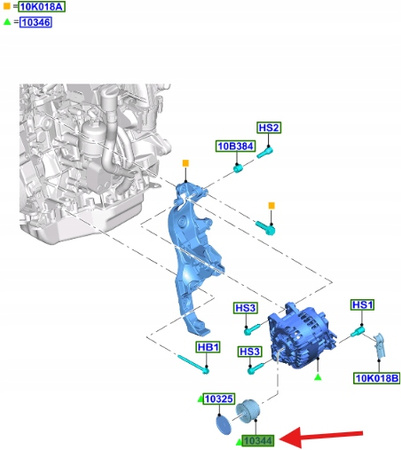Image resolution: width=401 pixels, height=450 pixels.
Task: Click the green triangle legend symbol
Action: click(7, 22)
